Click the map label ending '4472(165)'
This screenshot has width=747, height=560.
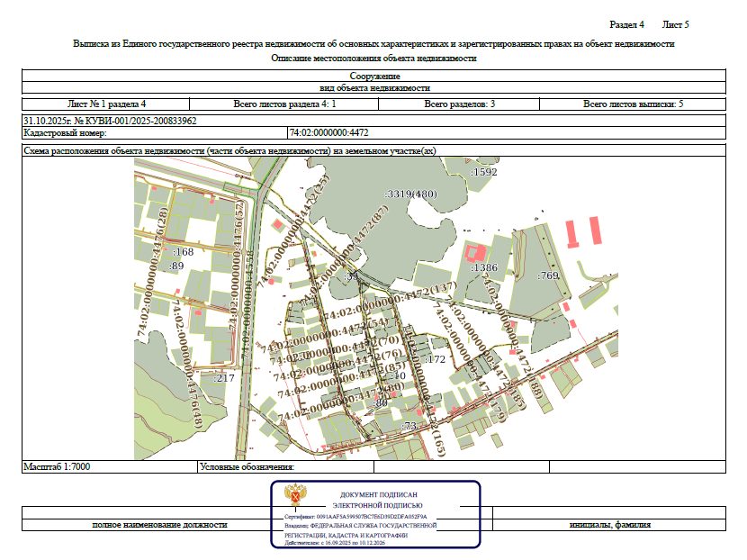[x=423, y=392]
